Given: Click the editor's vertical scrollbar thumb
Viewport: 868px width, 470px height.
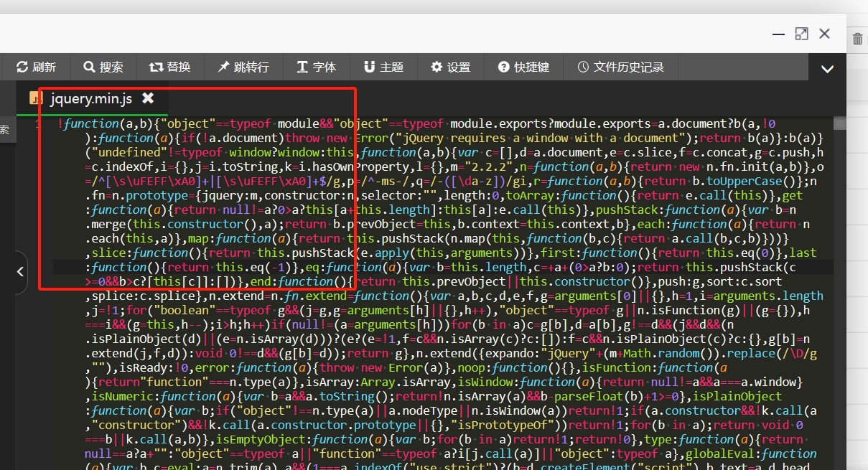Looking at the screenshot, I should click(839, 123).
